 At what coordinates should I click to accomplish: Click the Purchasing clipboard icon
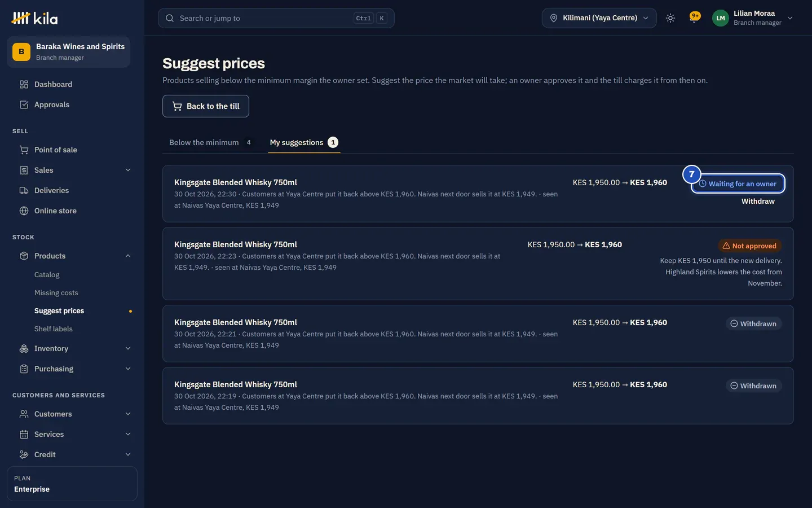coord(24,369)
